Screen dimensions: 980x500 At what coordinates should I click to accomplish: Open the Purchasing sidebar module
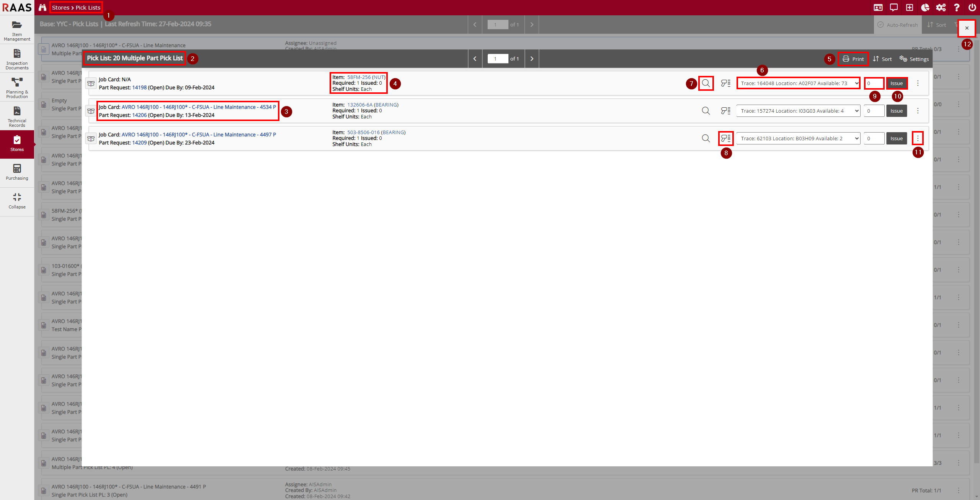pos(17,172)
